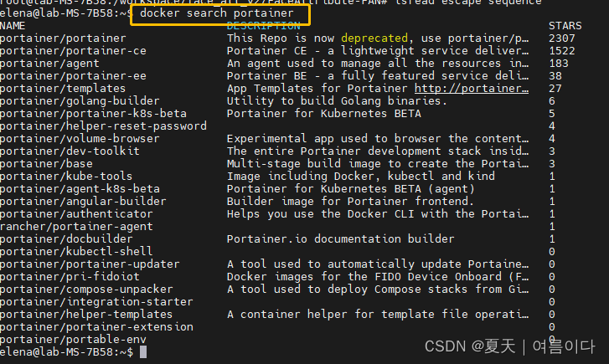The width and height of the screenshot is (609, 364).
Task: Select the portainer/agent entry
Action: pos(49,64)
